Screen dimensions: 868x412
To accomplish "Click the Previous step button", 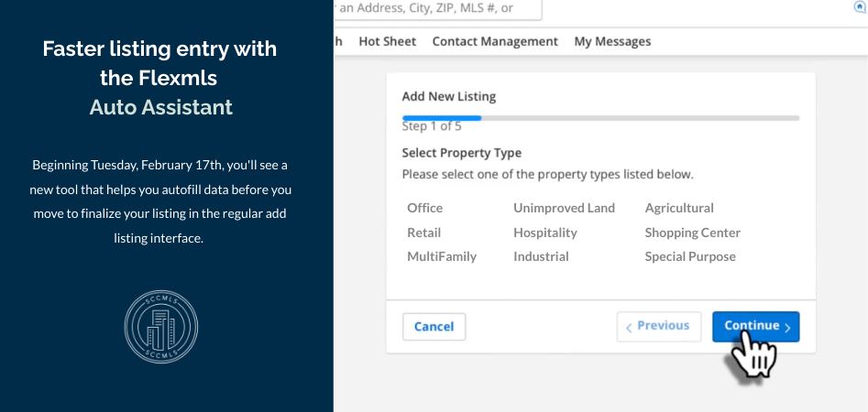I will coord(658,326).
